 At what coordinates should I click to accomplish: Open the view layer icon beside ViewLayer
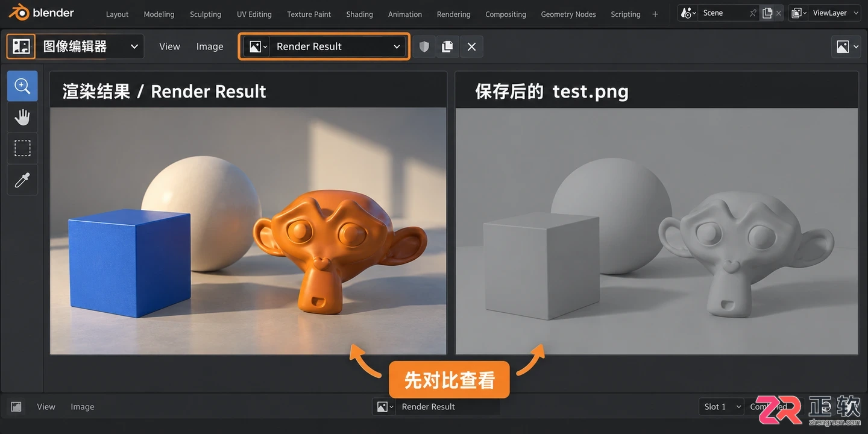[x=798, y=13]
